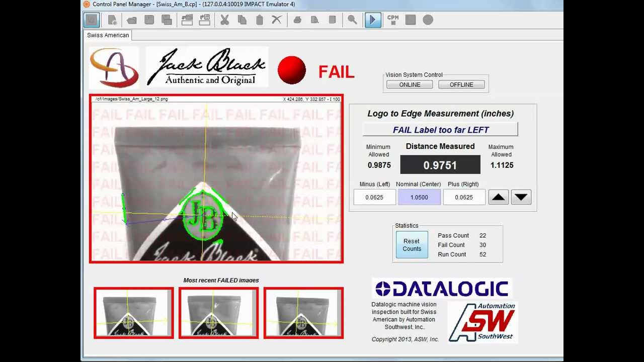The image size is (644, 362).
Task: Click the print toolbar icon
Action: pos(297,20)
